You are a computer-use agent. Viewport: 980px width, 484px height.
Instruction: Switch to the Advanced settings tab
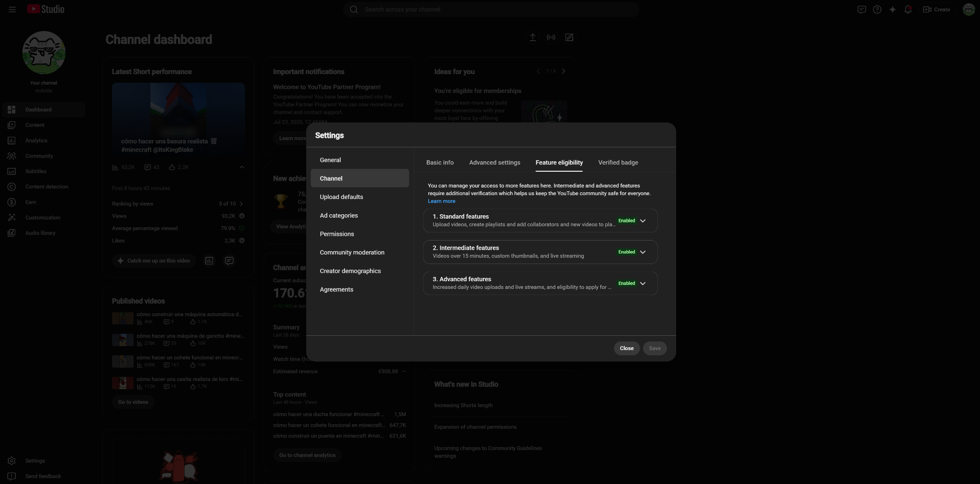point(494,163)
